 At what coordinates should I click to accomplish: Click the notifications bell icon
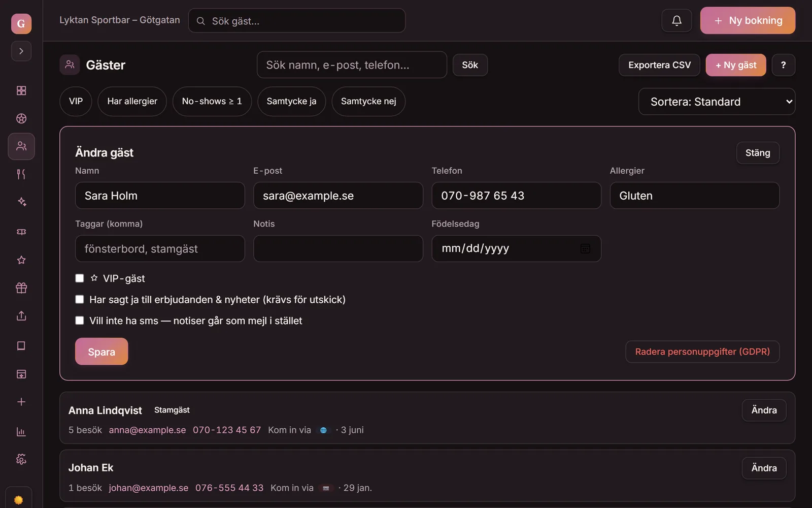tap(676, 20)
